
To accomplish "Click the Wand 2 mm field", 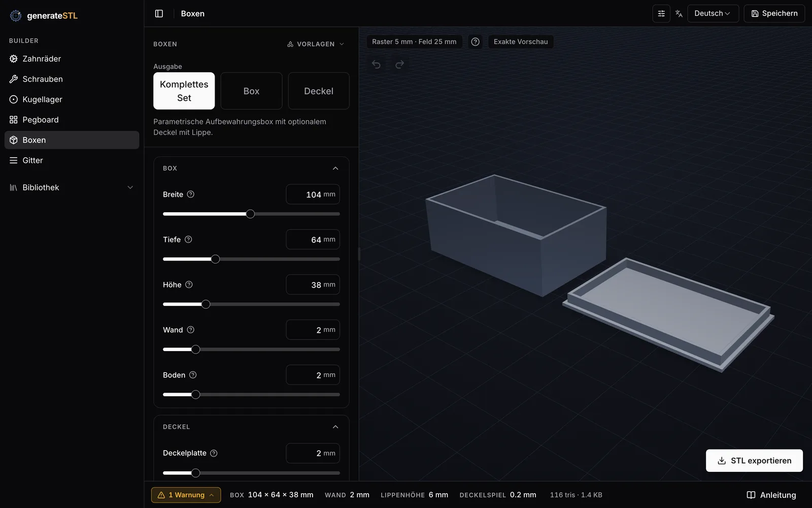I will [x=313, y=330].
